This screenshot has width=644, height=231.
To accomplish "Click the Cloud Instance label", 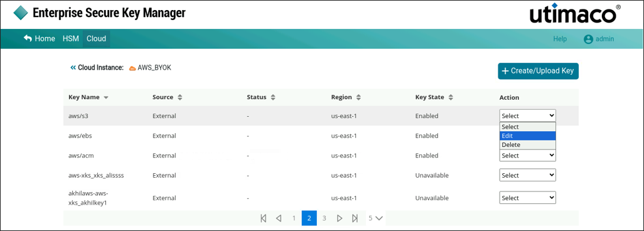I will [101, 68].
